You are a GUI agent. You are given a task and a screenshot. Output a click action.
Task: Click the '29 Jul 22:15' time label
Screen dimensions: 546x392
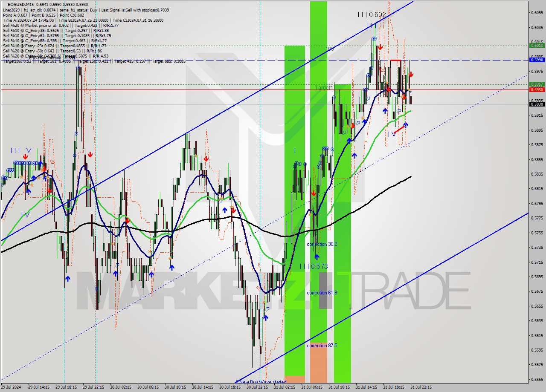[94, 387]
